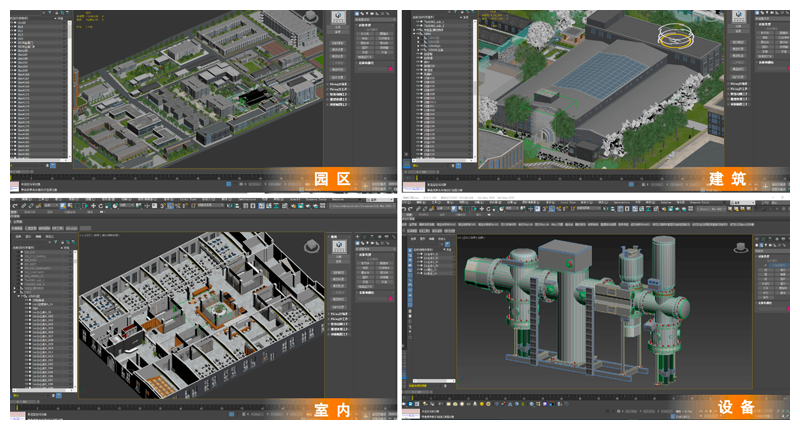Viewport: 800px width, 430px height.
Task: Click the button just below the campus plugin logo
Action: tap(338, 27)
